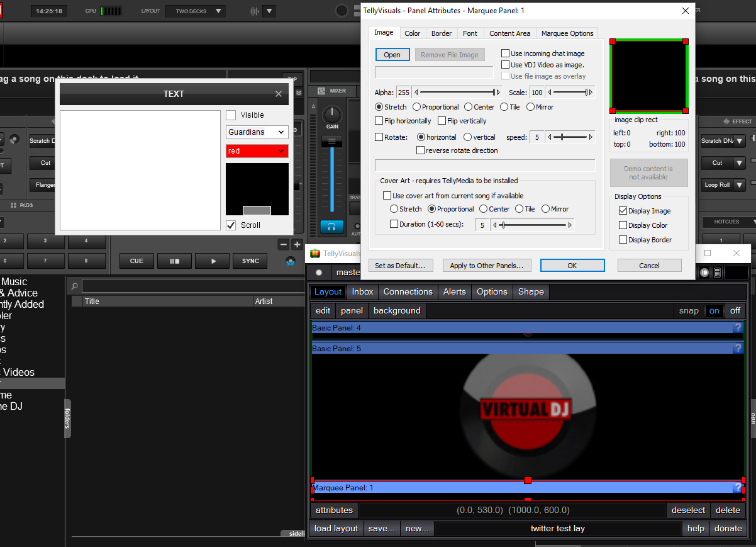Toggle the Visible checkbox in TEXT dialog
This screenshot has width=756, height=547.
231,115
